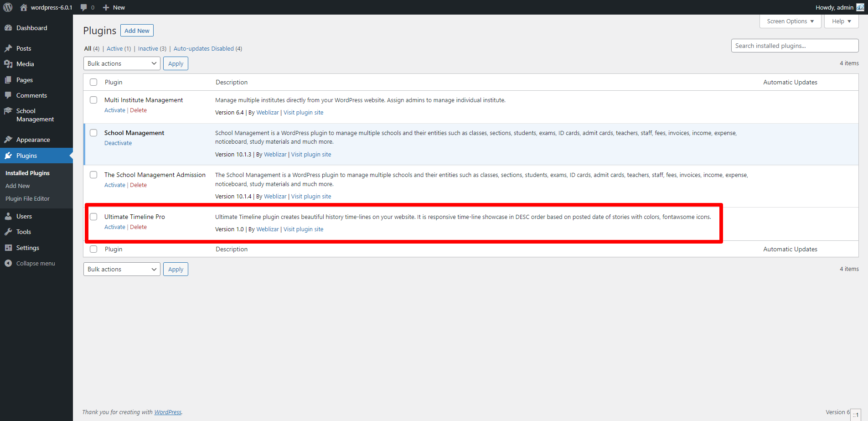Open Installed Plugins submenu item

(27, 173)
